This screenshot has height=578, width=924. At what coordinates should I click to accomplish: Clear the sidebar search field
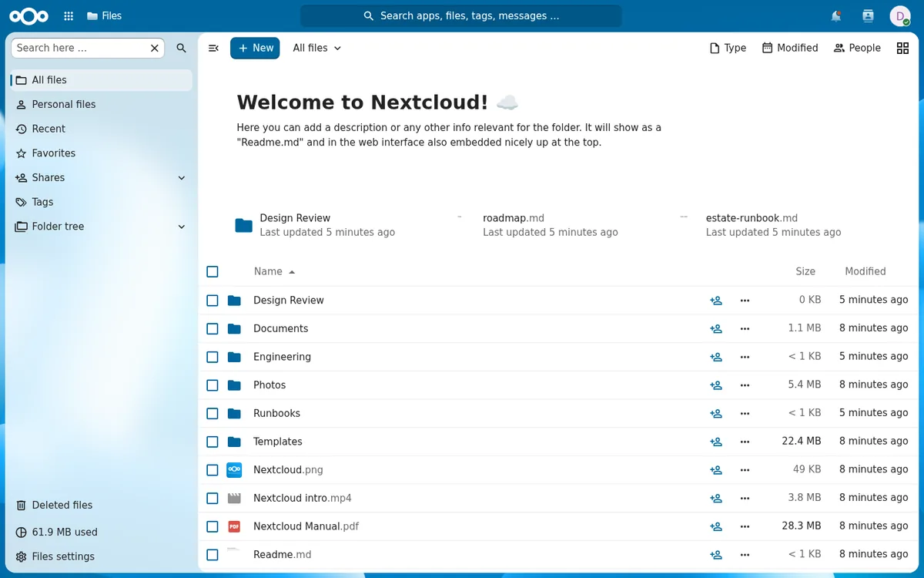[x=155, y=48]
